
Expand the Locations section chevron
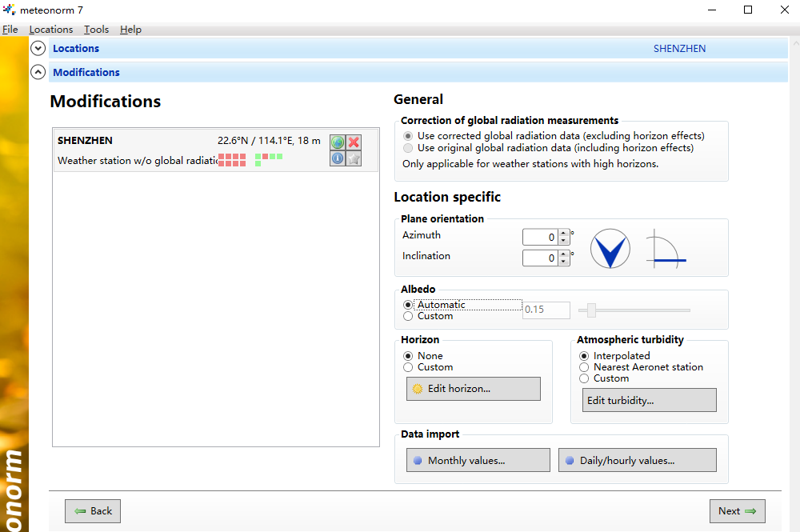coord(38,48)
